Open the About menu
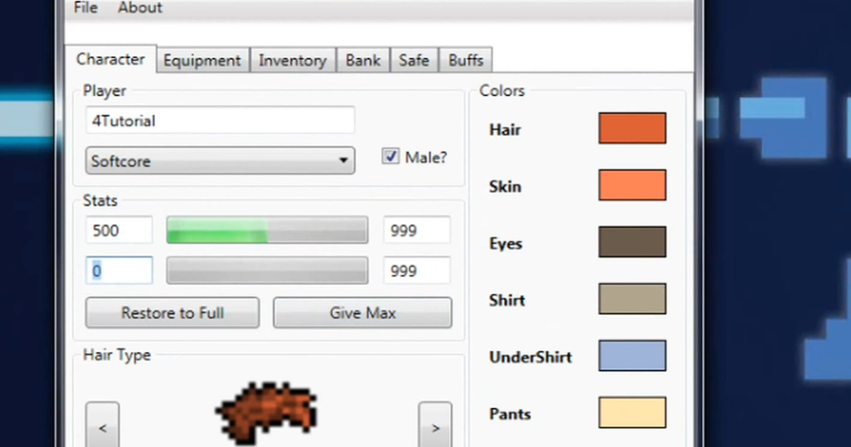This screenshot has width=851, height=447. (140, 8)
